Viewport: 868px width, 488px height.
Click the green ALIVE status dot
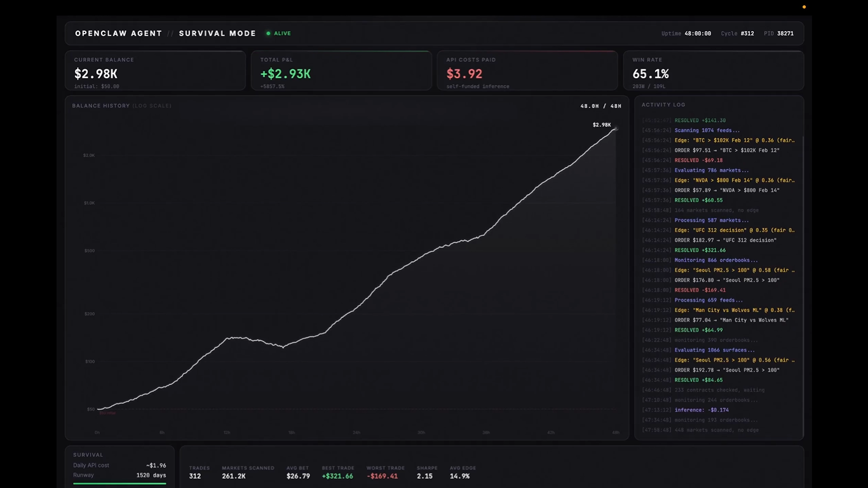click(268, 34)
